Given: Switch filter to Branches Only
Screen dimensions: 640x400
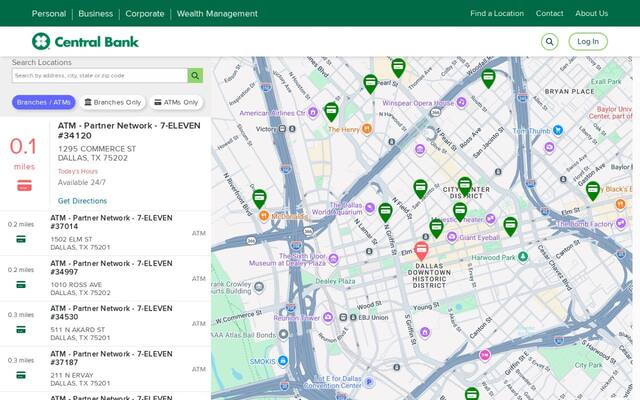Looking at the screenshot, I should tap(113, 102).
